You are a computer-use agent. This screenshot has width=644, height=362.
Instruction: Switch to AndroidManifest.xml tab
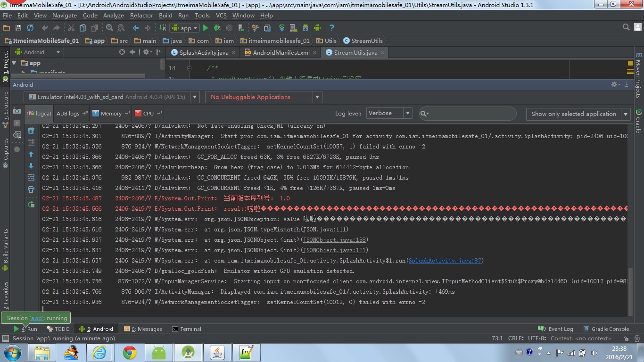coord(281,52)
